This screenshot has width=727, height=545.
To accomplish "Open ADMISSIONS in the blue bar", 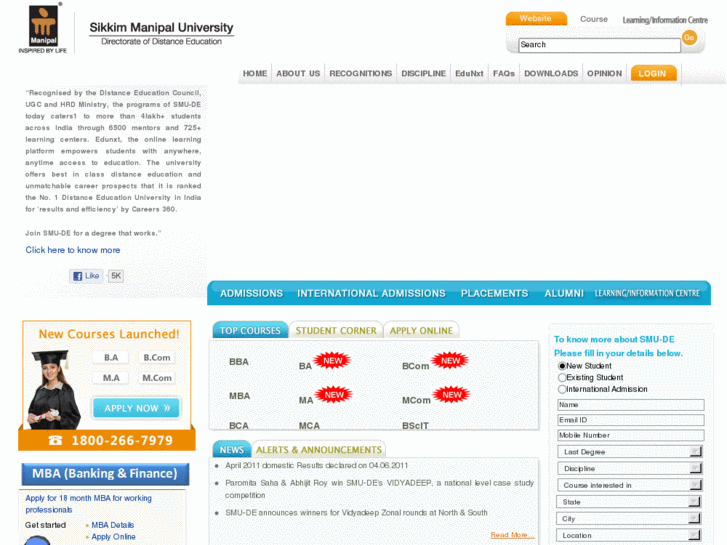I will pos(251,293).
